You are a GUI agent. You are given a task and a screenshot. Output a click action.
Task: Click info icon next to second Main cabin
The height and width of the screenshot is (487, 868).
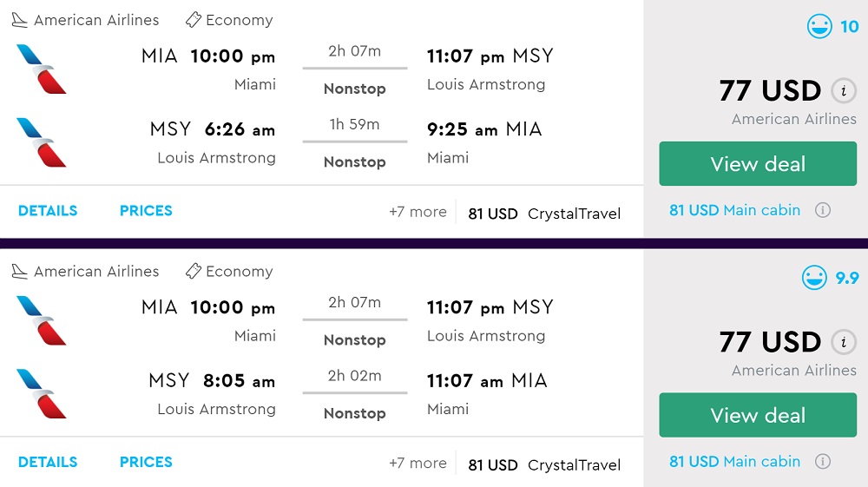tap(823, 461)
